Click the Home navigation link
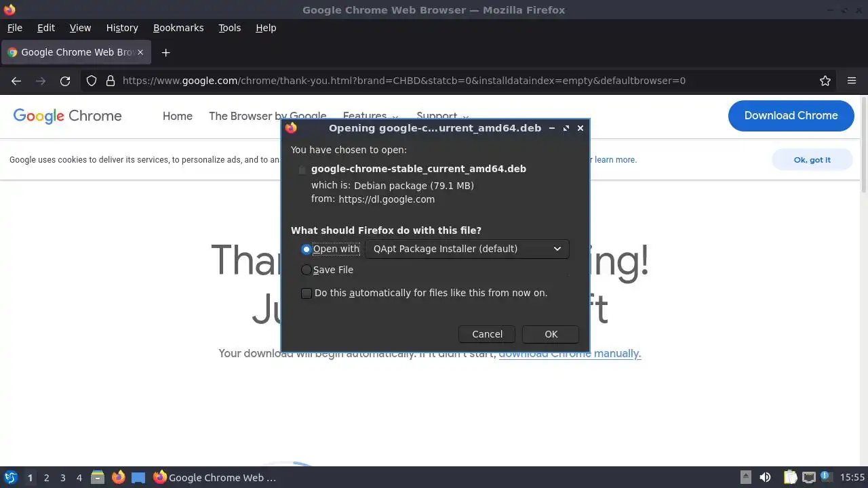 (x=178, y=116)
